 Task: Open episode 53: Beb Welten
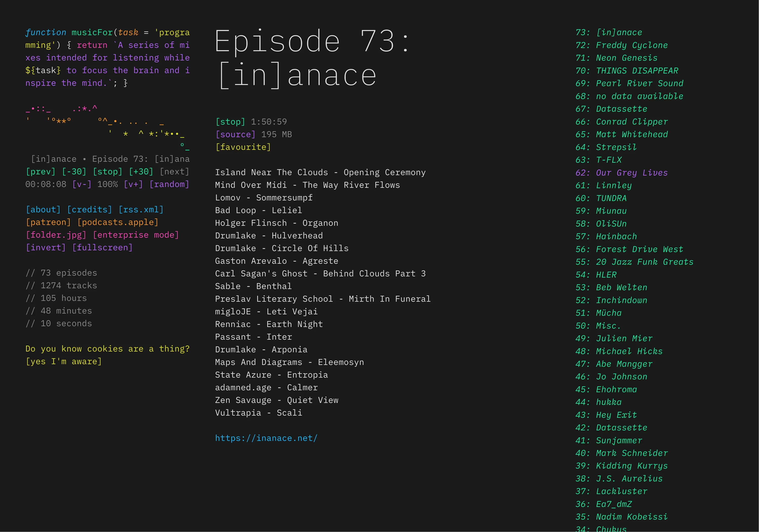(x=612, y=287)
